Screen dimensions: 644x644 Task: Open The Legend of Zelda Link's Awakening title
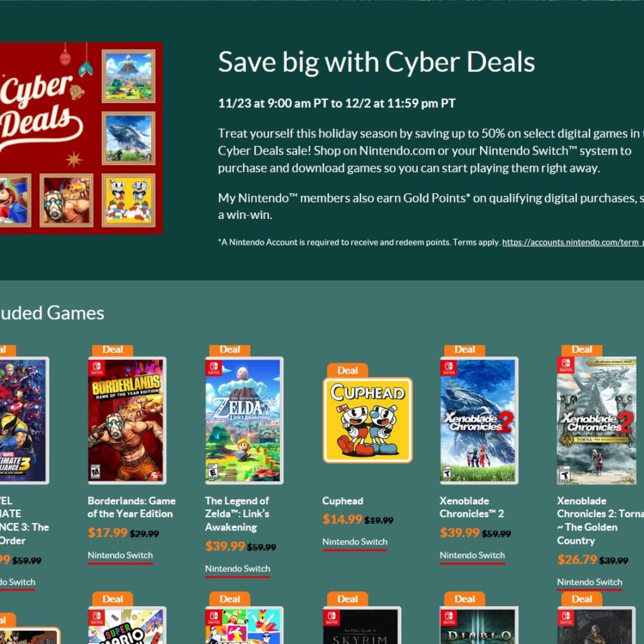tap(237, 514)
